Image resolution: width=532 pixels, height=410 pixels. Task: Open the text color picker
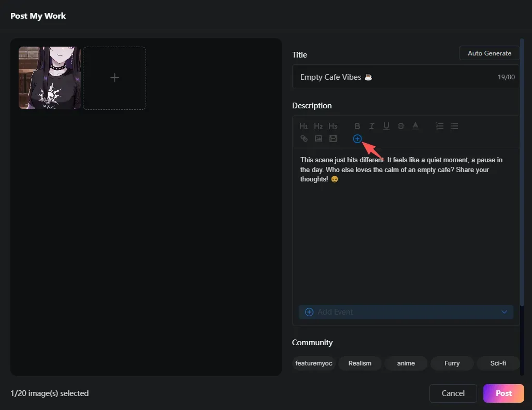tap(415, 126)
